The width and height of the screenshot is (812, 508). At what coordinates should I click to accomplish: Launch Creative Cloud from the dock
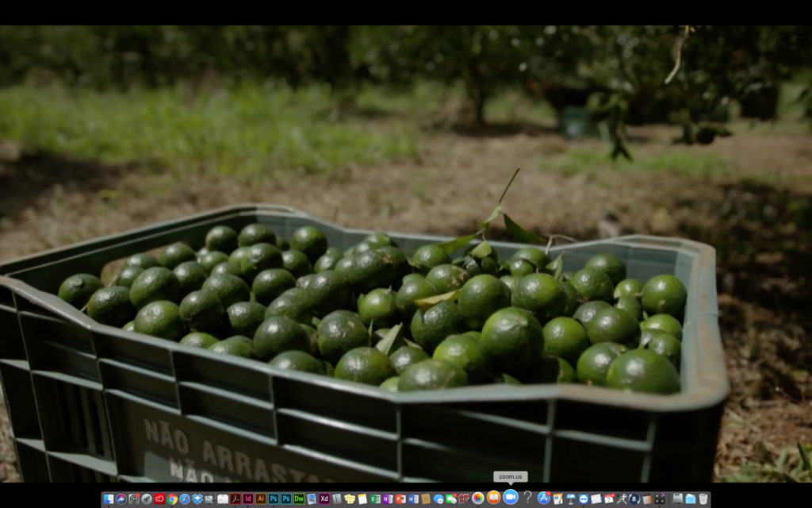pos(159,498)
